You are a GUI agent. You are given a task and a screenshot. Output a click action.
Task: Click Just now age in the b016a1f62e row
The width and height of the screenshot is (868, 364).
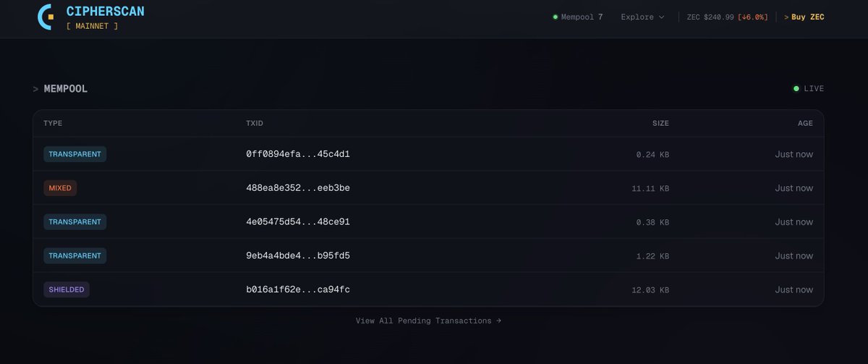click(794, 289)
